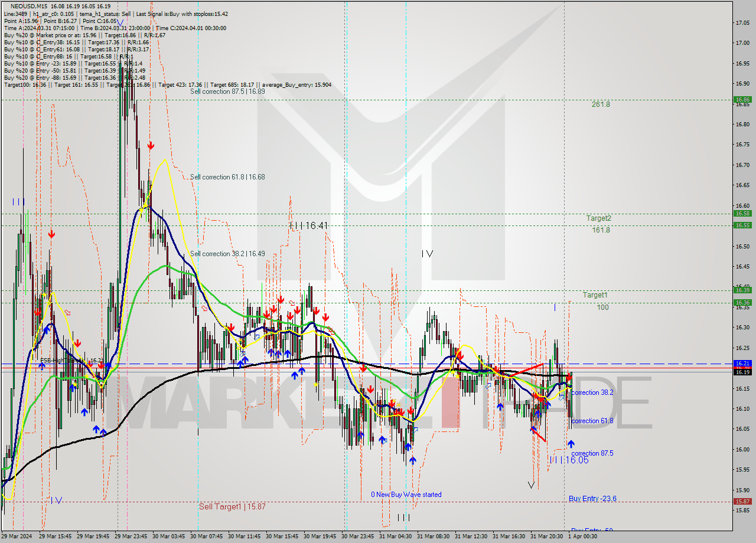
Task: Select the blue 'correction 38.2' label
Action: 592,392
